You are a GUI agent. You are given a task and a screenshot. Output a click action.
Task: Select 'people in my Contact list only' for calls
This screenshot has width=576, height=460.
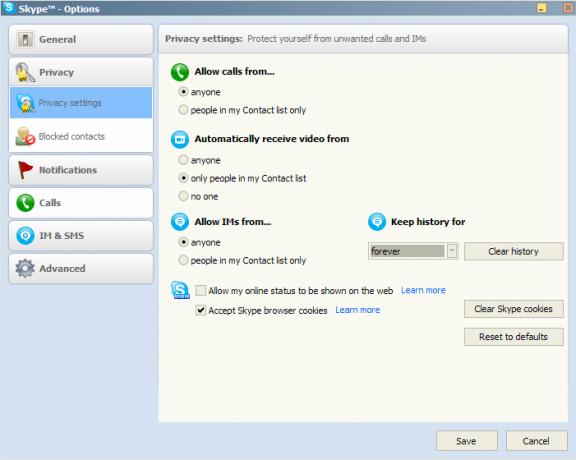[x=183, y=109]
